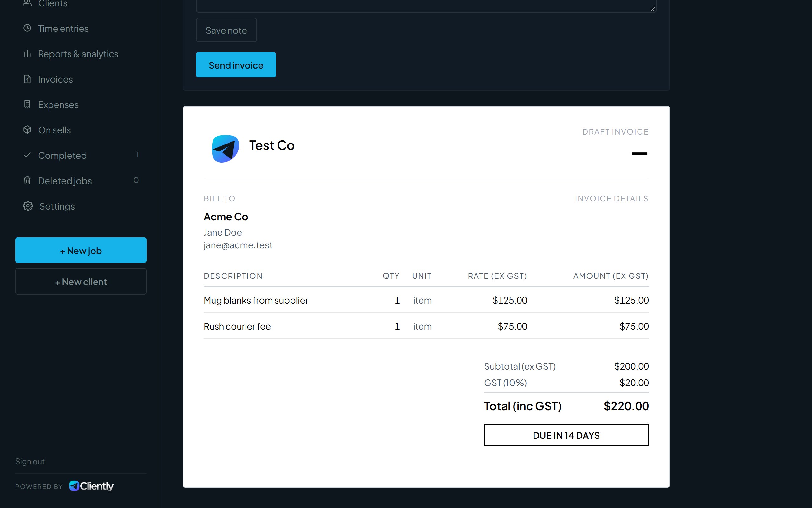The height and width of the screenshot is (508, 812).
Task: Click the Invoices document icon
Action: coord(27,79)
